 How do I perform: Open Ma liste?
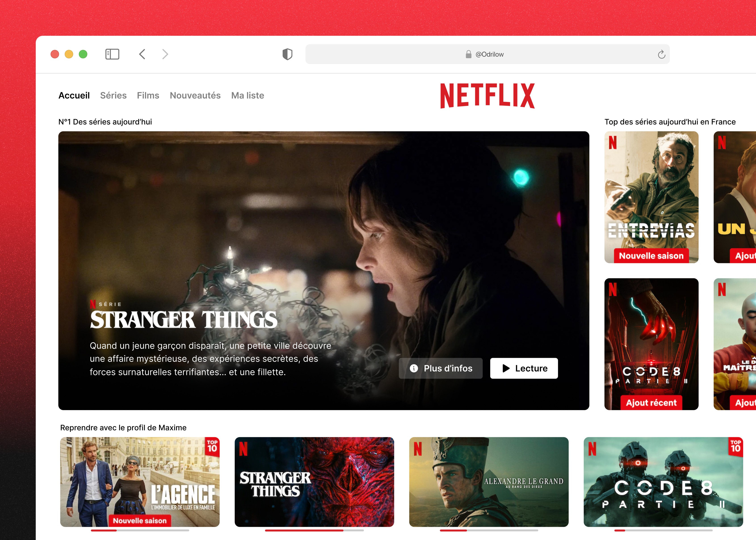click(x=248, y=95)
